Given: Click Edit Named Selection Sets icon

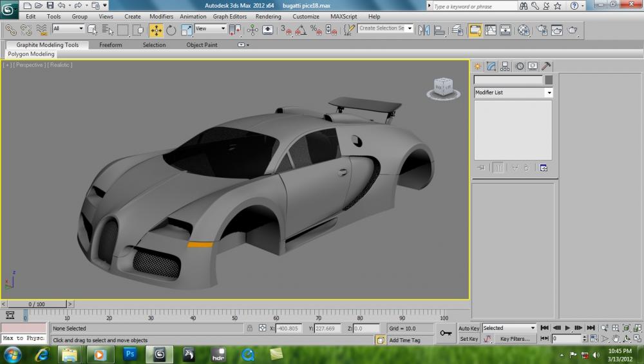Looking at the screenshot, I should 348,30.
